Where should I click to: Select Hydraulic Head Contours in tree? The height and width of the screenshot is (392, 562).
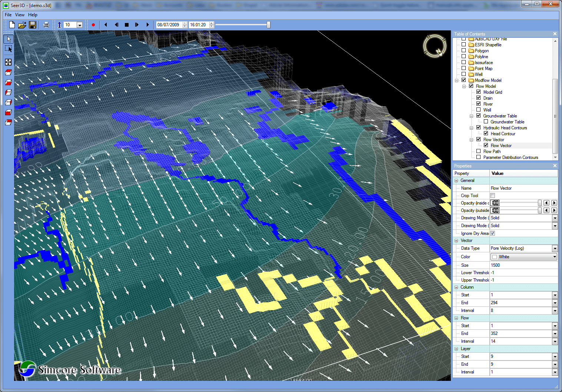tap(505, 128)
